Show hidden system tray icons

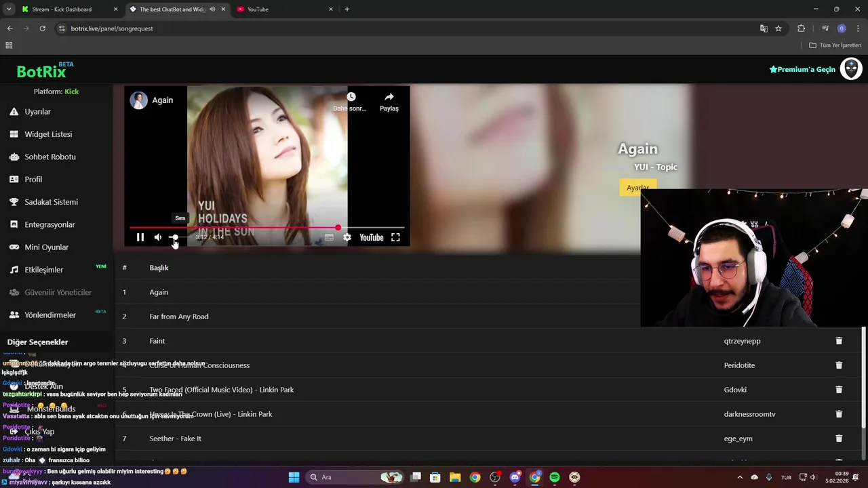tap(740, 477)
